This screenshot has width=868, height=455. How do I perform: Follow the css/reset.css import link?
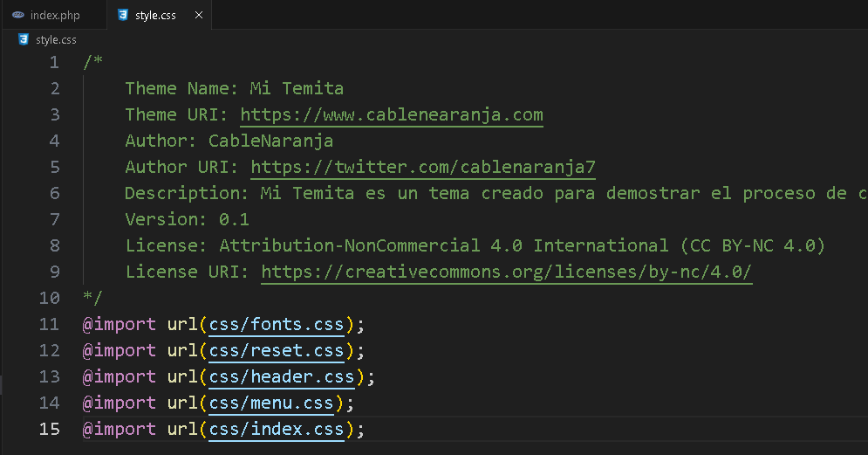click(x=277, y=350)
